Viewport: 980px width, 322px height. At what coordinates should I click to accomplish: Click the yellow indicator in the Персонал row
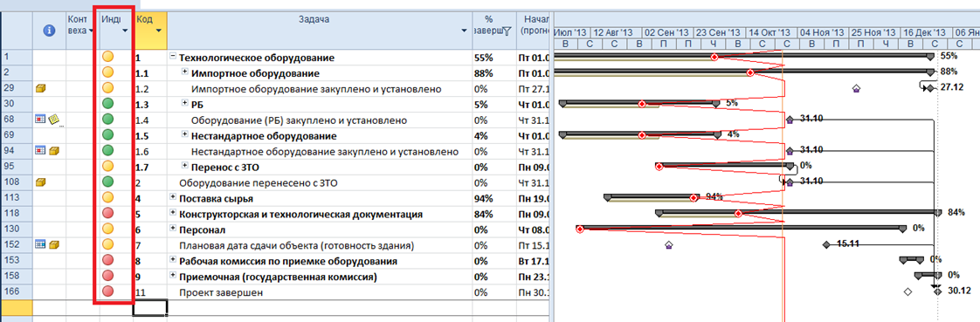(x=107, y=229)
